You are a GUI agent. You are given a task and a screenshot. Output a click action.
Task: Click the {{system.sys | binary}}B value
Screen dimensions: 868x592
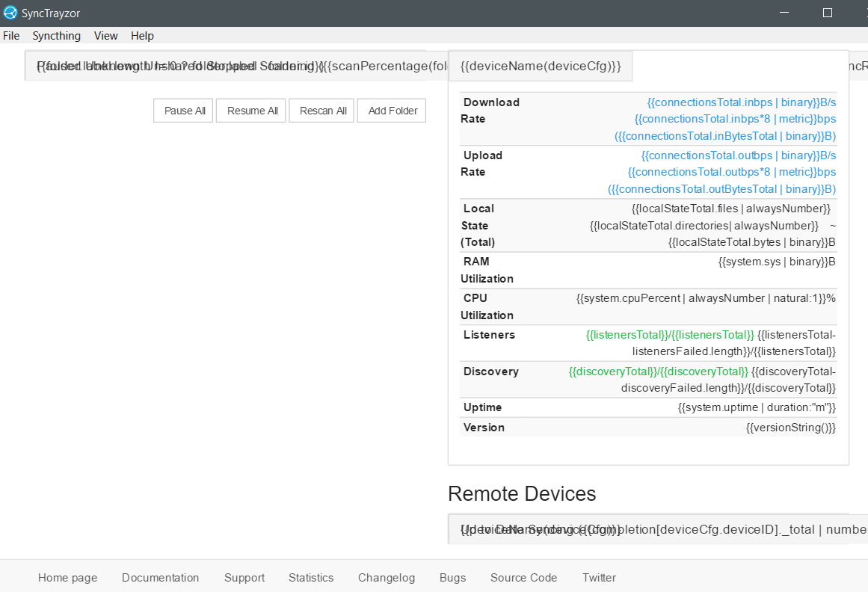[778, 262]
